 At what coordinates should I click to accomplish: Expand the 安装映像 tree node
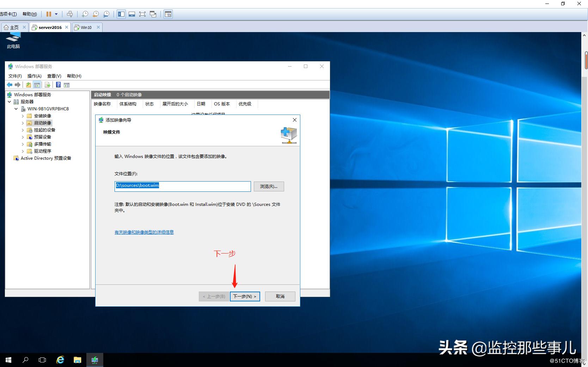22,116
